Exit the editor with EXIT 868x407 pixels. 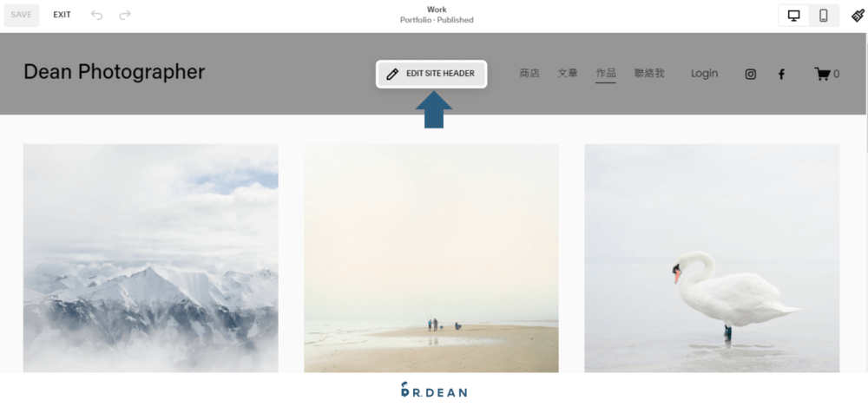pyautogui.click(x=62, y=15)
